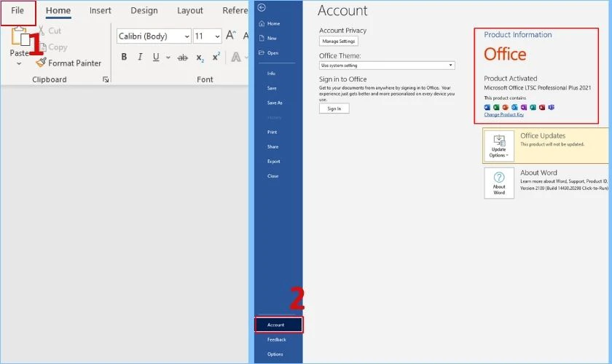Click the About Word button
This screenshot has height=364, width=612.
[499, 183]
